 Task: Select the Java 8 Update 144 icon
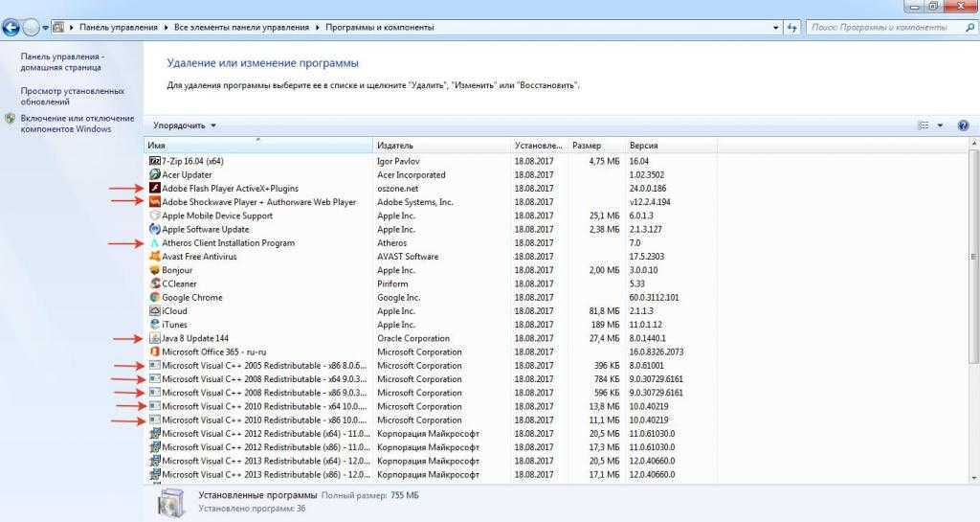pyautogui.click(x=155, y=338)
